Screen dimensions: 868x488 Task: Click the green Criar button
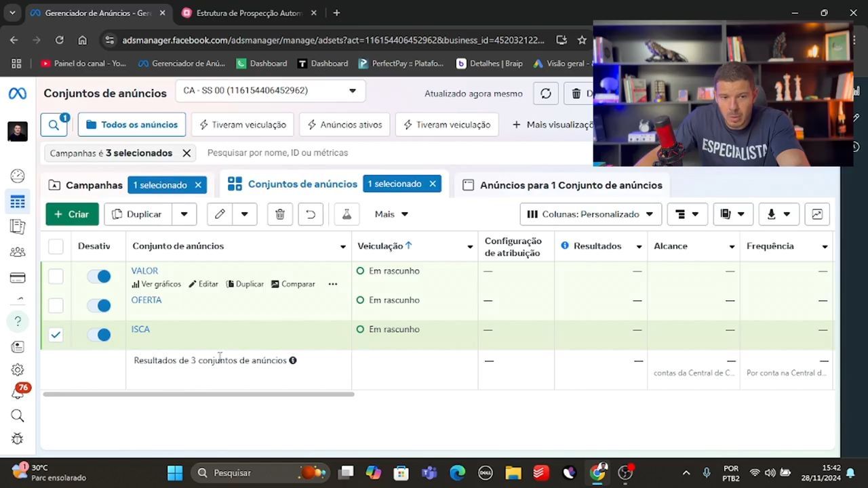pyautogui.click(x=72, y=214)
